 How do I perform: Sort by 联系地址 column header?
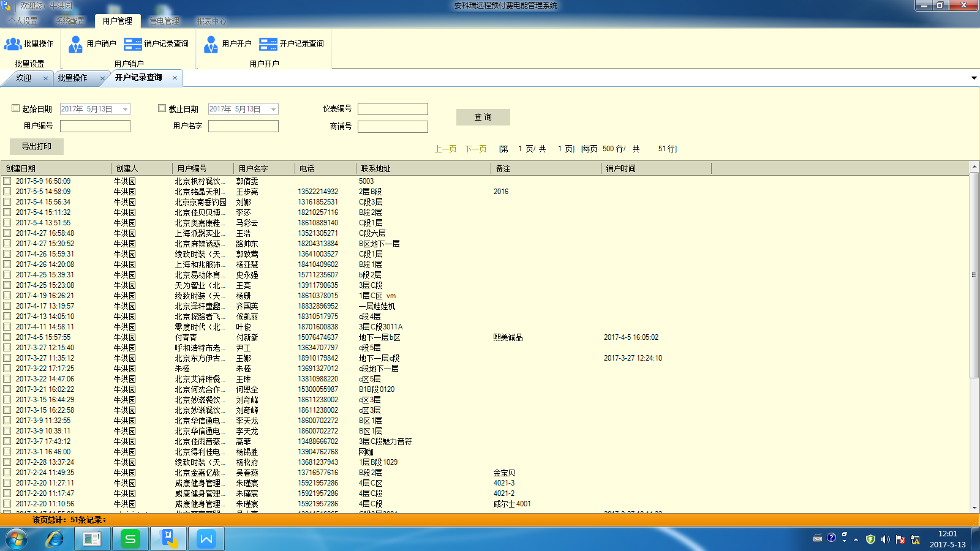tap(423, 168)
